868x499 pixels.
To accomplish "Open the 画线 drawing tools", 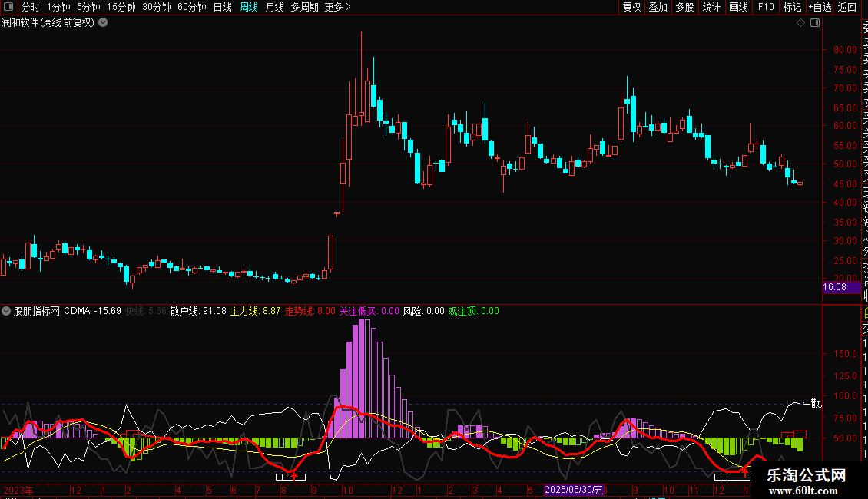I will pyautogui.click(x=738, y=7).
